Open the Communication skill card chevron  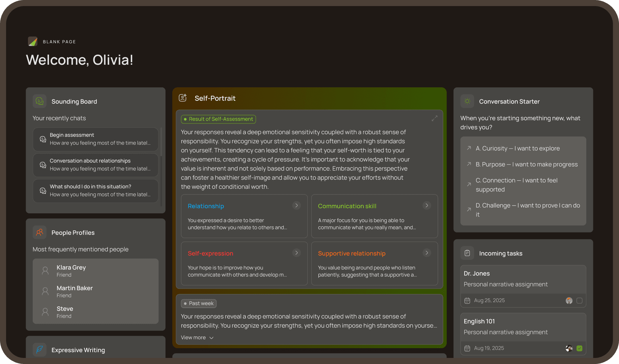pos(427,205)
